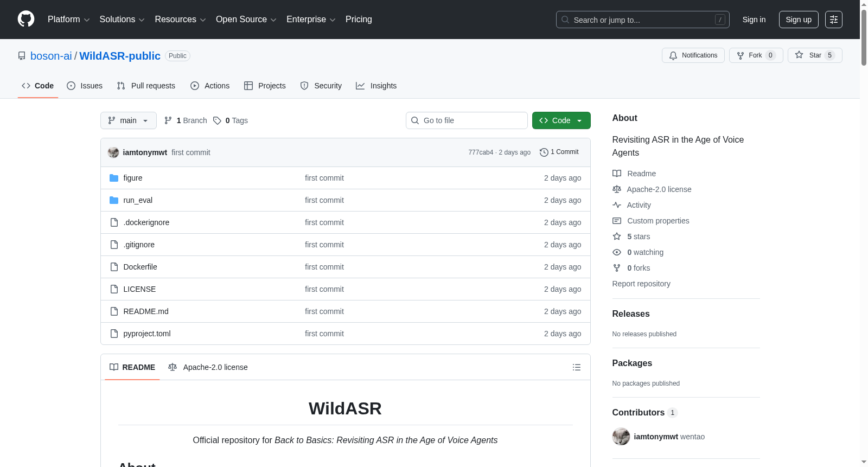Select the README tab in file viewer
The image size is (868, 467).
click(x=132, y=367)
